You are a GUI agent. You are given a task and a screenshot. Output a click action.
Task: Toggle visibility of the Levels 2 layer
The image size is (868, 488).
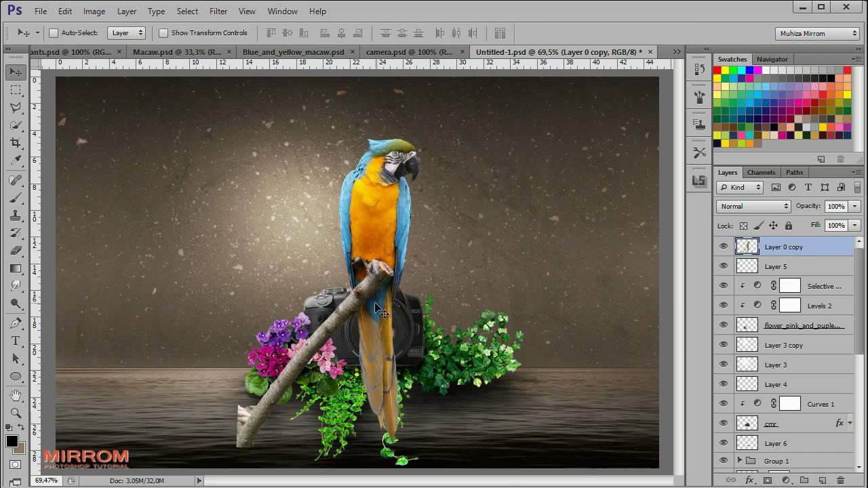[x=724, y=306]
